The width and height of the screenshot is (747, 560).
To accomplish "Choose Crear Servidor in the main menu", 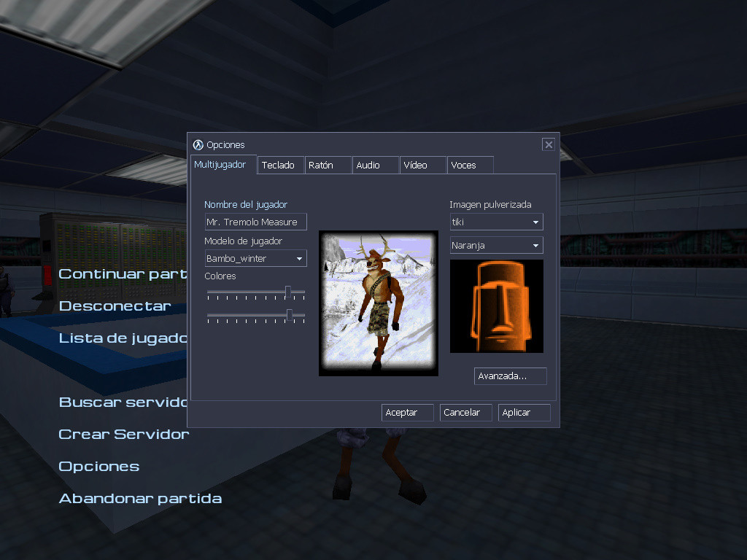I will pyautogui.click(x=123, y=434).
